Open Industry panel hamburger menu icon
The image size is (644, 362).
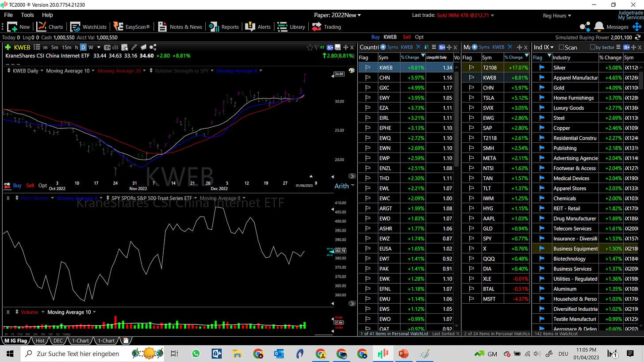(618, 47)
